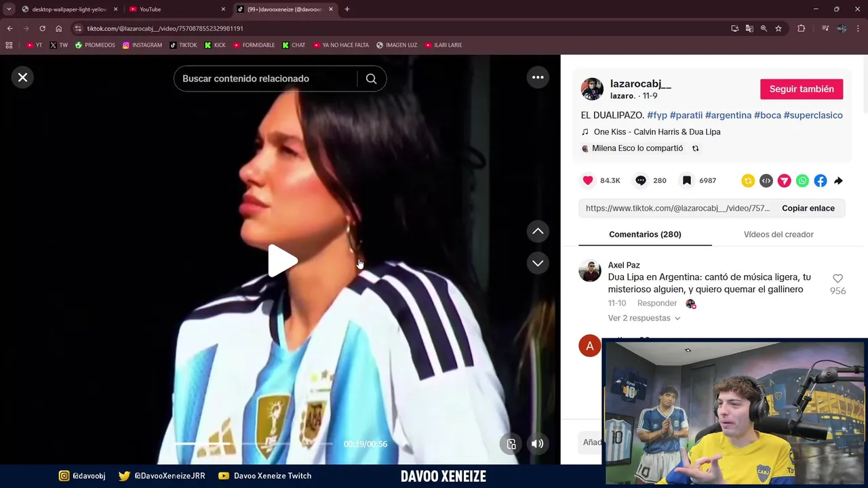868x488 pixels.
Task: Open Chrome profile avatar
Action: (842, 28)
